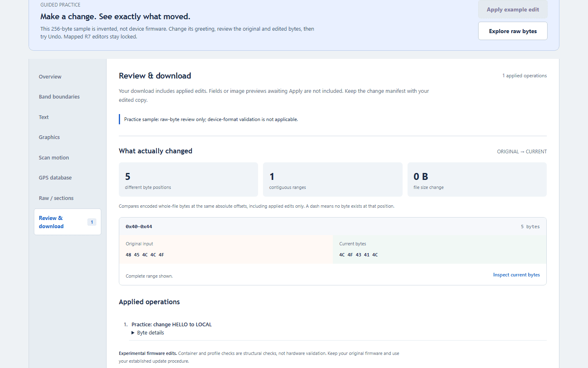Click the 'What actually changed' heading
Screen dimensions: 588x368
(156, 151)
